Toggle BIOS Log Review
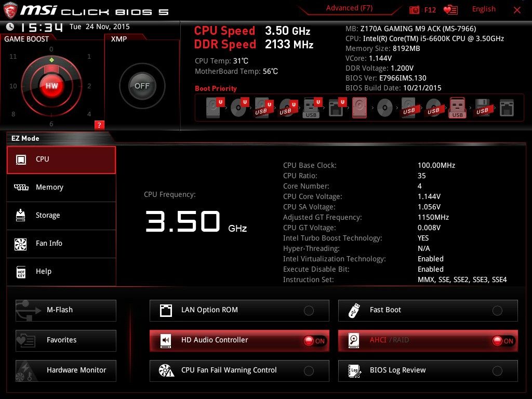The height and width of the screenshot is (399, 532). click(497, 371)
